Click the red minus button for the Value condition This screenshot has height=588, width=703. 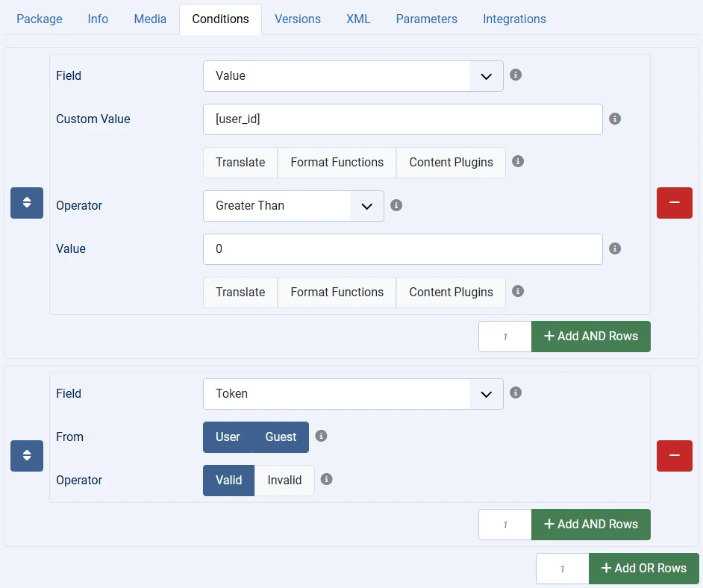coord(674,203)
